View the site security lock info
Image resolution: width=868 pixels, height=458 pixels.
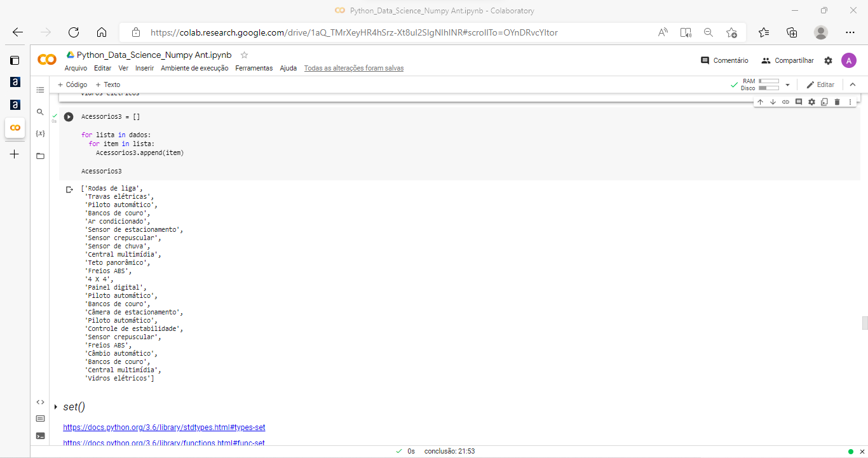[x=135, y=32]
